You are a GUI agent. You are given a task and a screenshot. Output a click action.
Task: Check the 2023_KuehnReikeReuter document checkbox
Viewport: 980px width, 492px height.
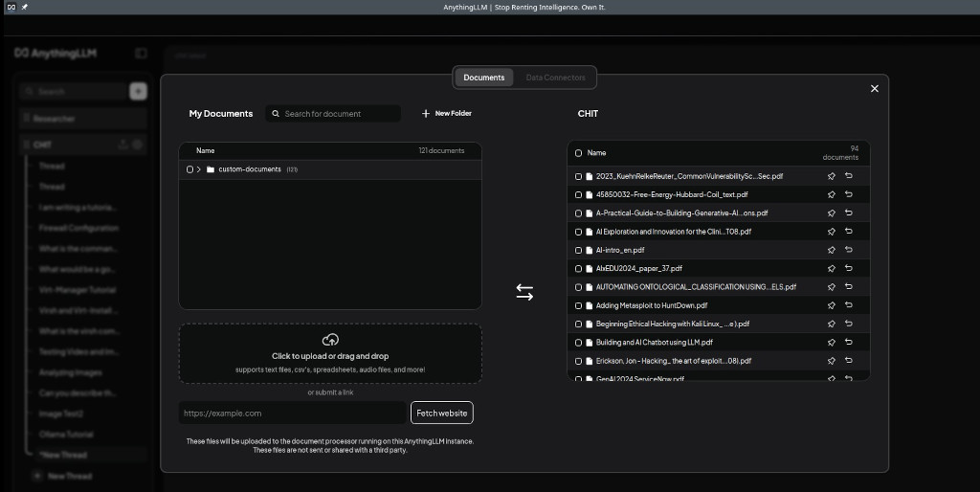pos(578,177)
